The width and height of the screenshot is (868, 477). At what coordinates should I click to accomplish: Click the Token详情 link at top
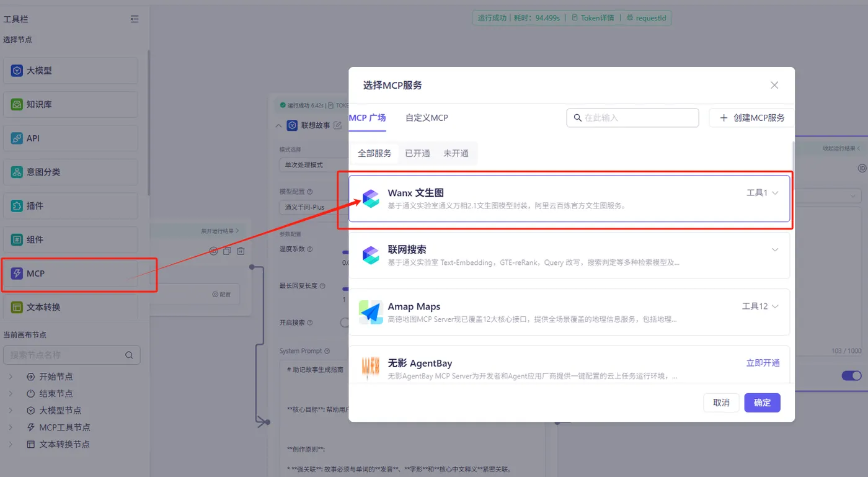593,18
